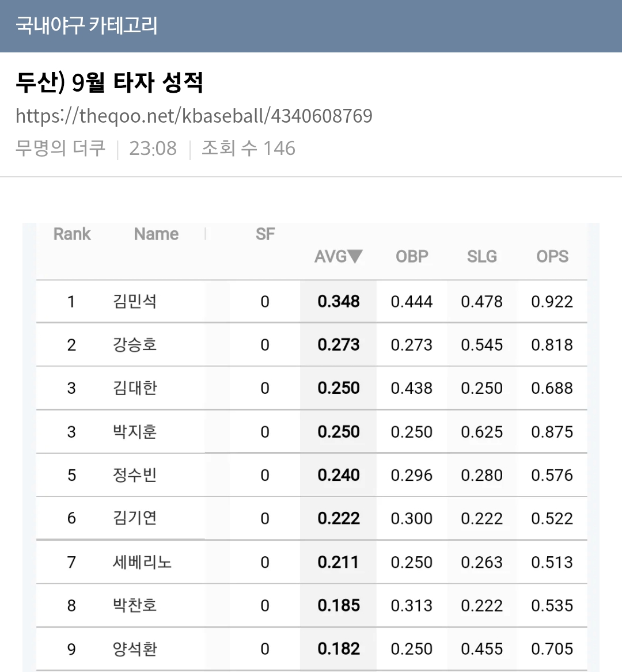
Task: Click 김민석's 0.348 batting average cell
Action: 338,301
